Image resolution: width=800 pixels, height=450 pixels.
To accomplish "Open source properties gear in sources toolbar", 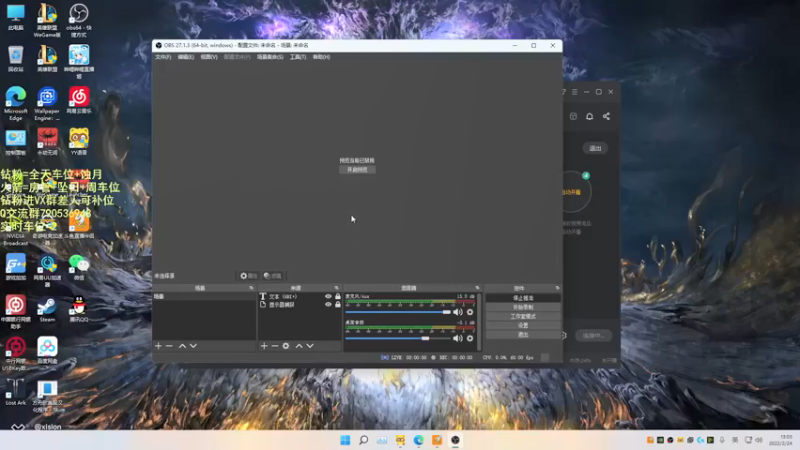I will (286, 346).
